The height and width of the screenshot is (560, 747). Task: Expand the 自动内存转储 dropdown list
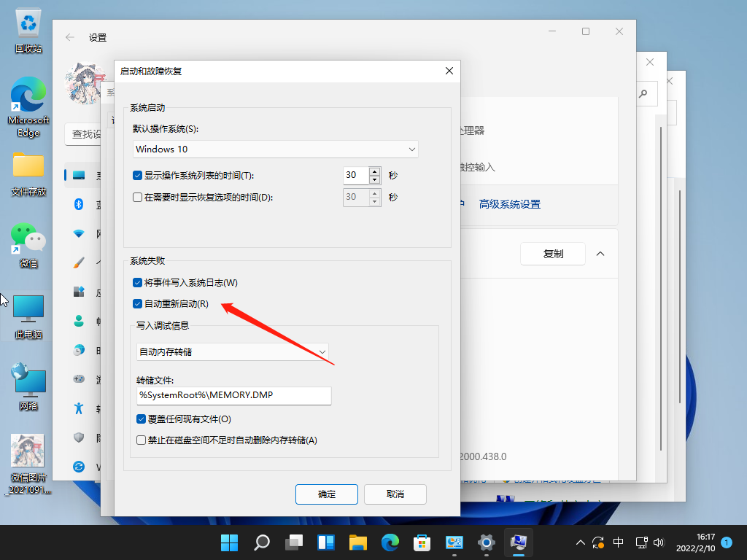(233, 351)
